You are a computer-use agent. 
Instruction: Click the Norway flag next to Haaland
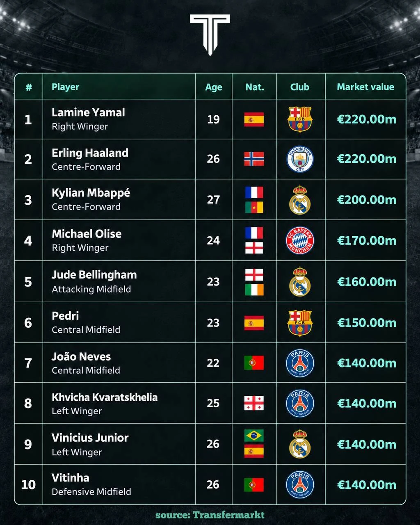tap(254, 159)
